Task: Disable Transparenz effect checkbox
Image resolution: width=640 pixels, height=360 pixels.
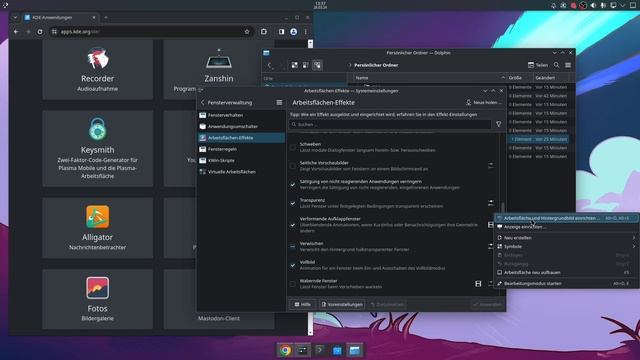Action: [293, 203]
